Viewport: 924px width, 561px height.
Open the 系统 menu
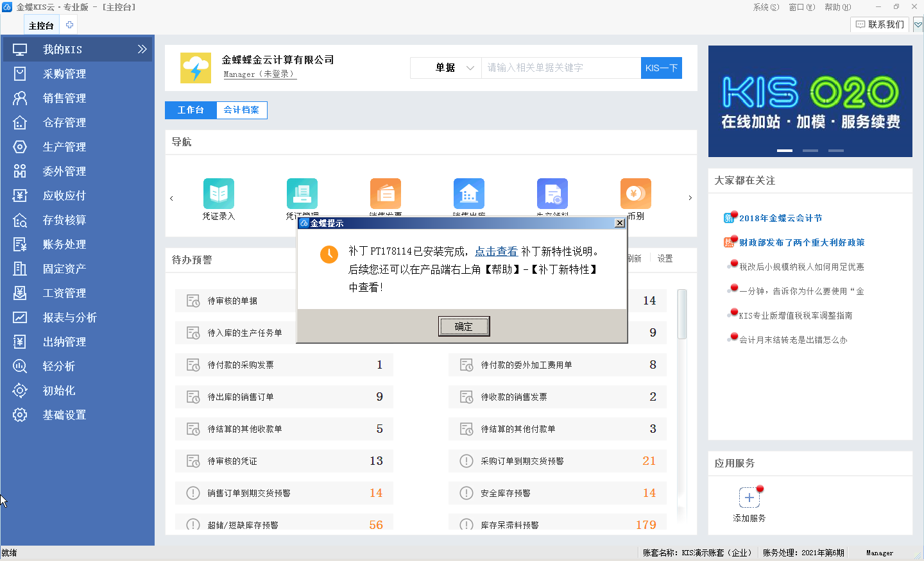coord(766,7)
